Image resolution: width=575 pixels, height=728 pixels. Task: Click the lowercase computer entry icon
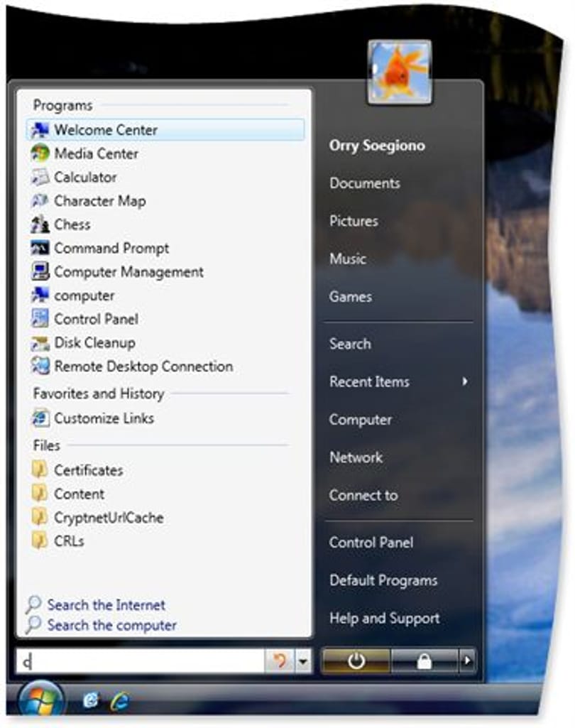(x=40, y=295)
